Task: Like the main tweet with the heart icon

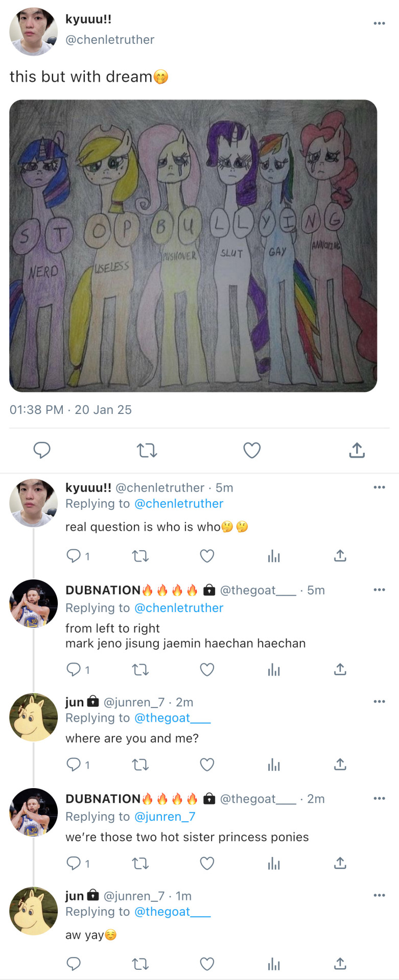Action: coord(252,450)
